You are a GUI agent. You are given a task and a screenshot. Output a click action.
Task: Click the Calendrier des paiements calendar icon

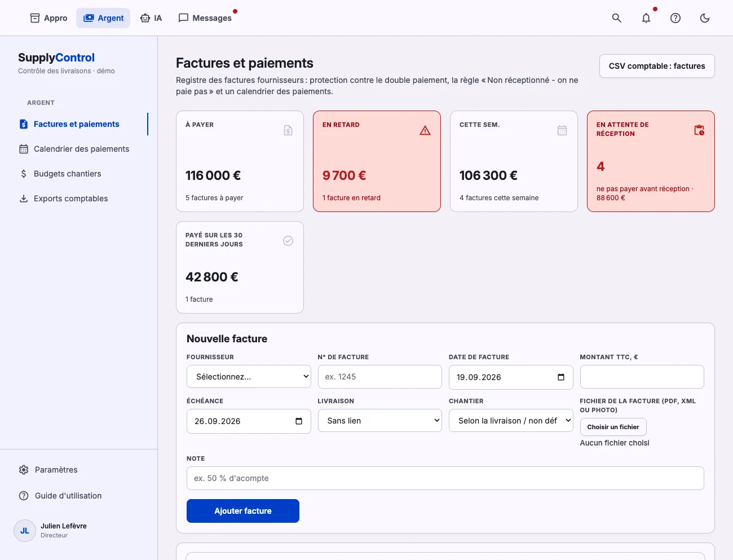click(24, 149)
